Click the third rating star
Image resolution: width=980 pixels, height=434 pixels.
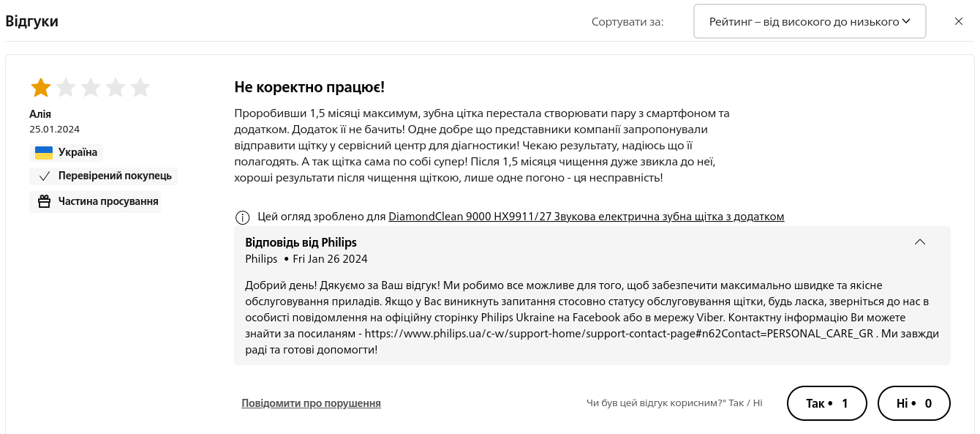coord(91,88)
